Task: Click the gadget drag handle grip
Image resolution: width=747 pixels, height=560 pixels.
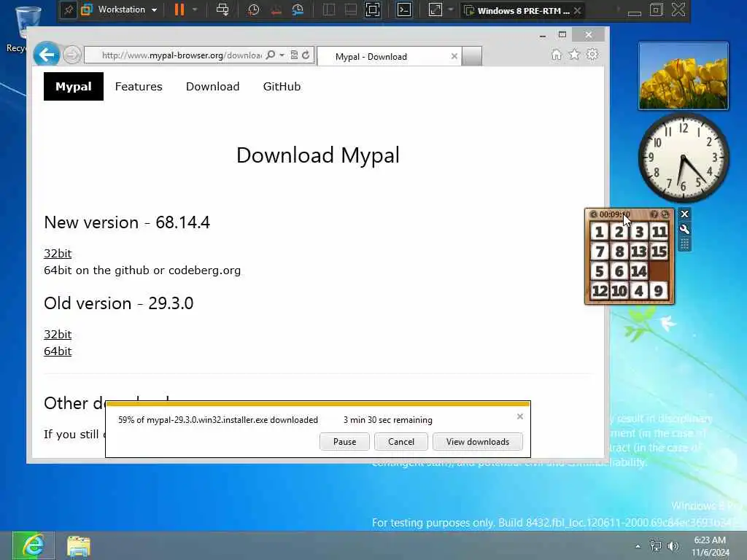Action: (x=684, y=244)
